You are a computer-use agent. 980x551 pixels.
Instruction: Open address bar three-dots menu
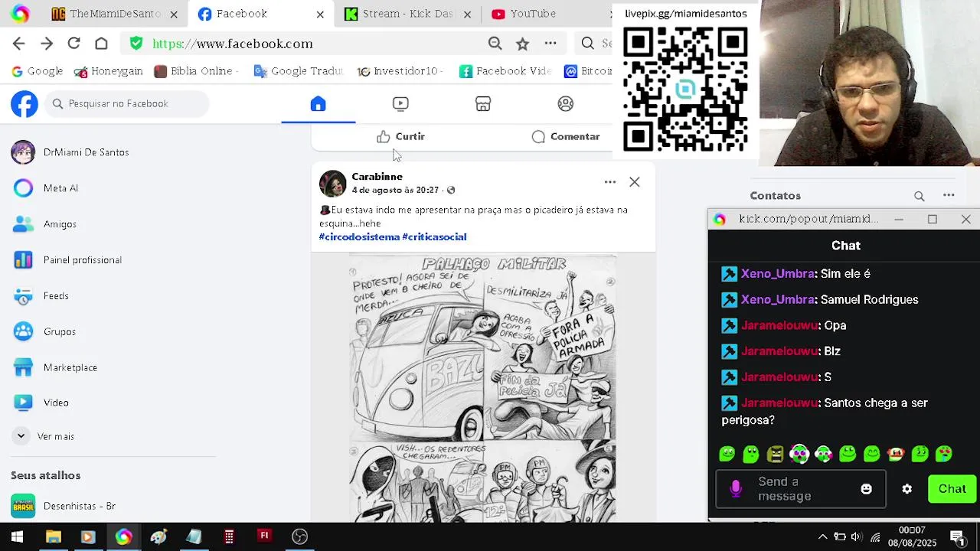(x=550, y=44)
